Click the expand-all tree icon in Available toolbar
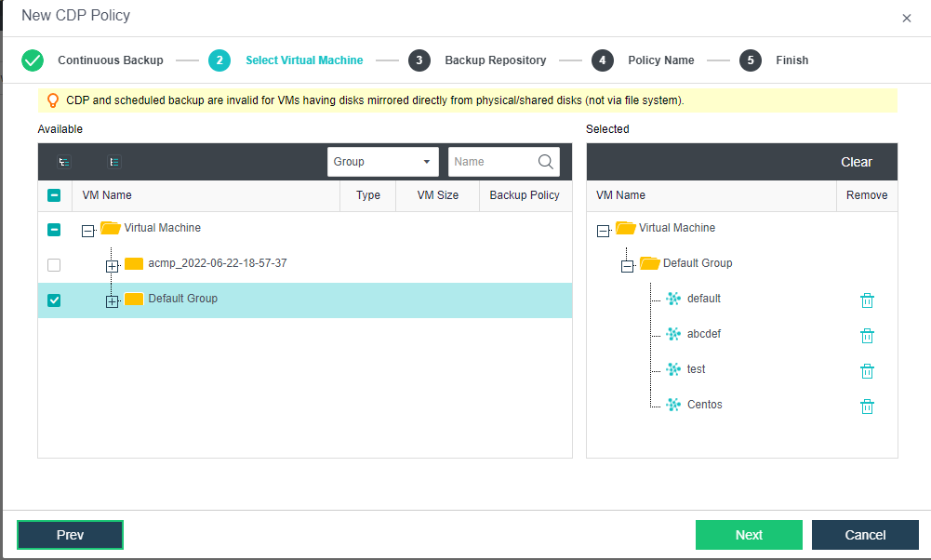Screen dimensions: 931x560 (64, 162)
